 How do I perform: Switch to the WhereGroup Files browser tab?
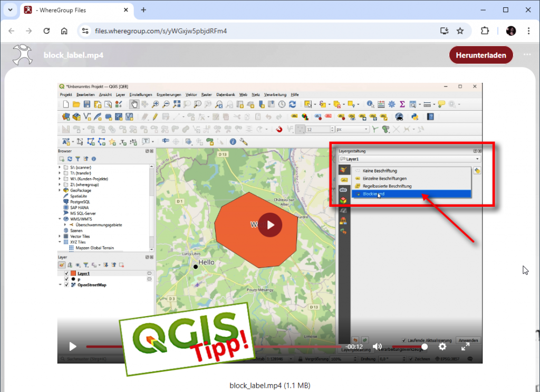tap(76, 11)
